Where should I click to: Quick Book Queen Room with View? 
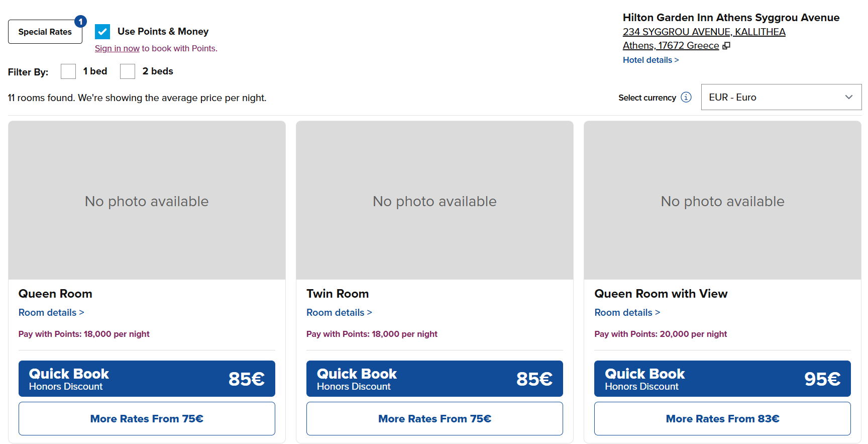pos(722,379)
